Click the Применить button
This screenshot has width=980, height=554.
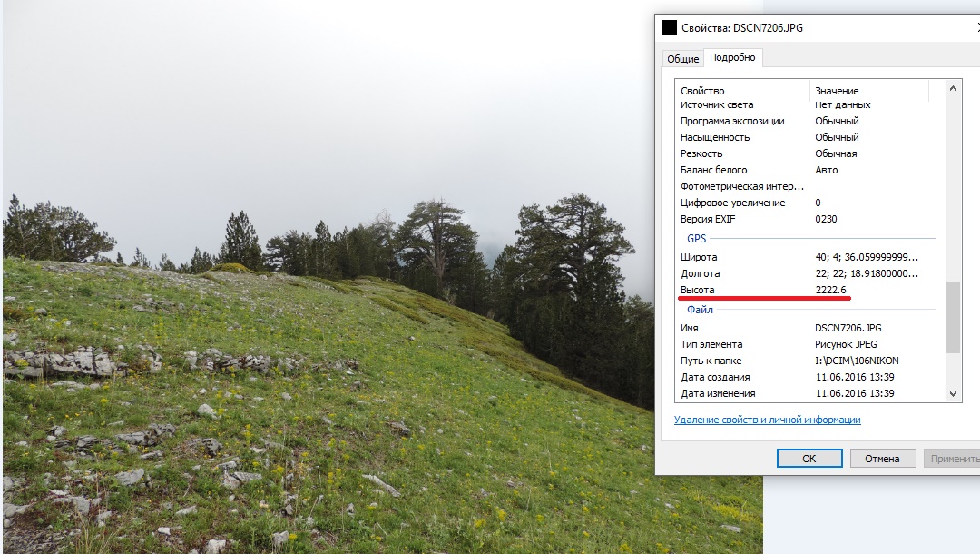click(x=953, y=459)
